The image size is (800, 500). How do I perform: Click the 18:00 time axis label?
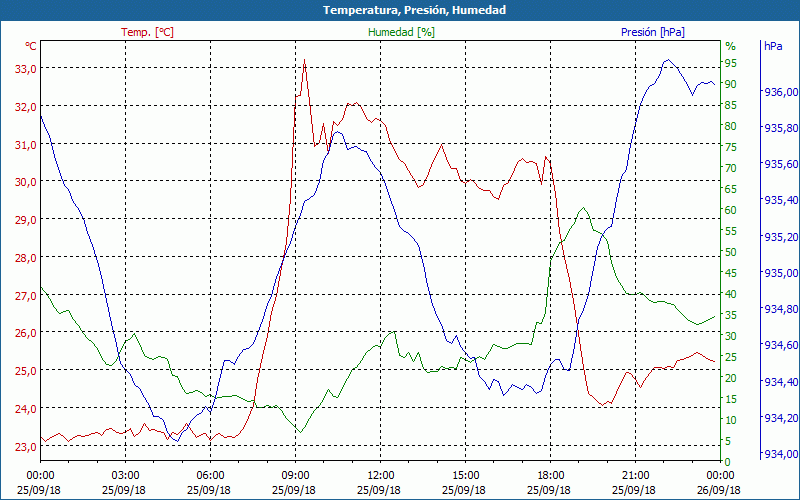coord(549,477)
